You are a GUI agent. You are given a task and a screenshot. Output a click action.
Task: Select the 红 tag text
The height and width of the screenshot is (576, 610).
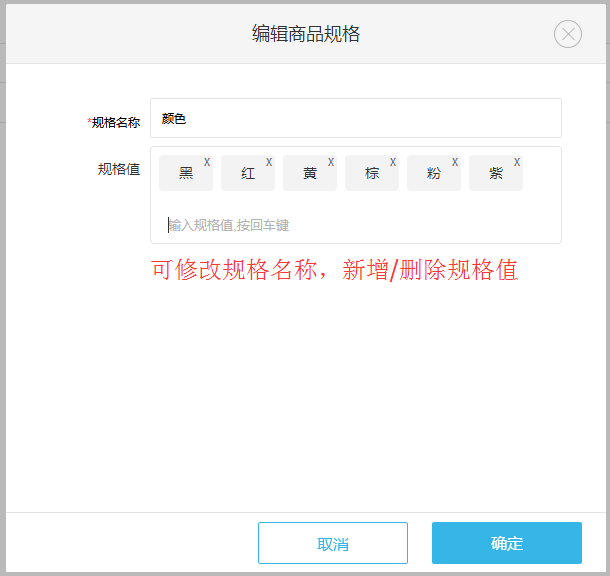(x=248, y=173)
